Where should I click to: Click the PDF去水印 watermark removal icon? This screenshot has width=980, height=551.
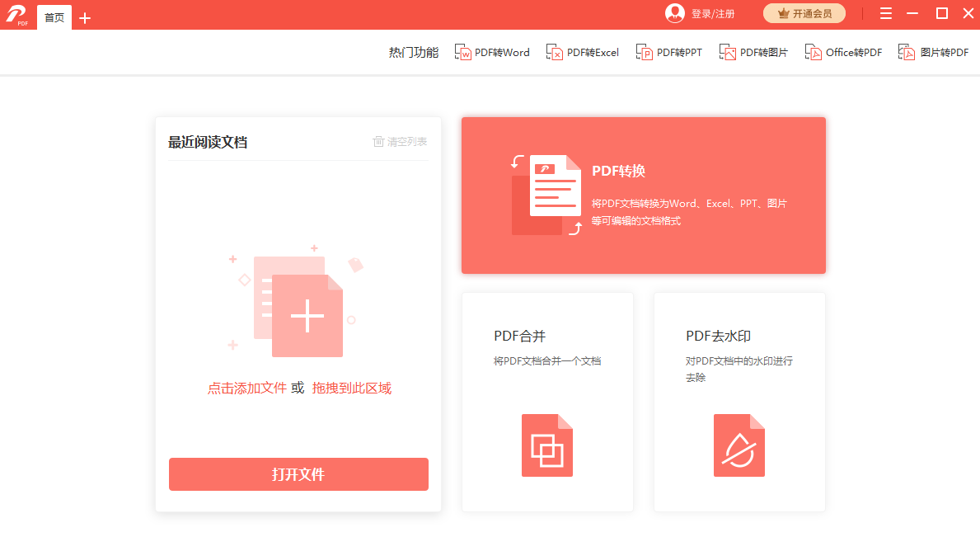click(x=739, y=445)
